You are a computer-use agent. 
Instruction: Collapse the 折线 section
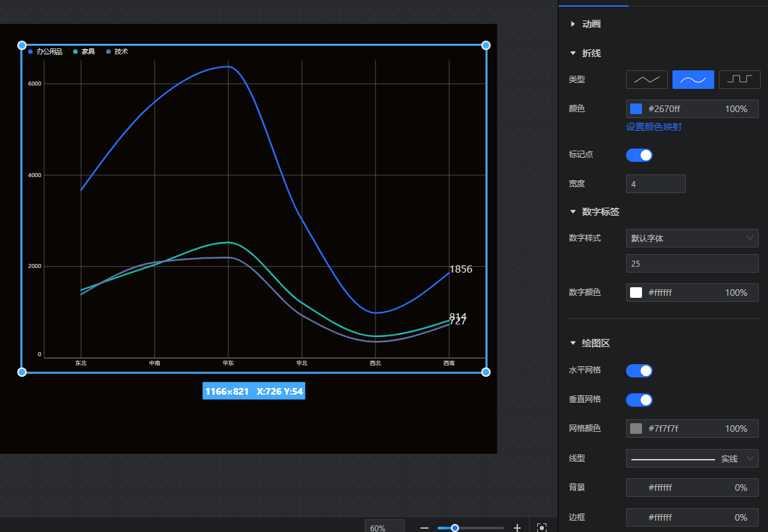click(x=573, y=53)
